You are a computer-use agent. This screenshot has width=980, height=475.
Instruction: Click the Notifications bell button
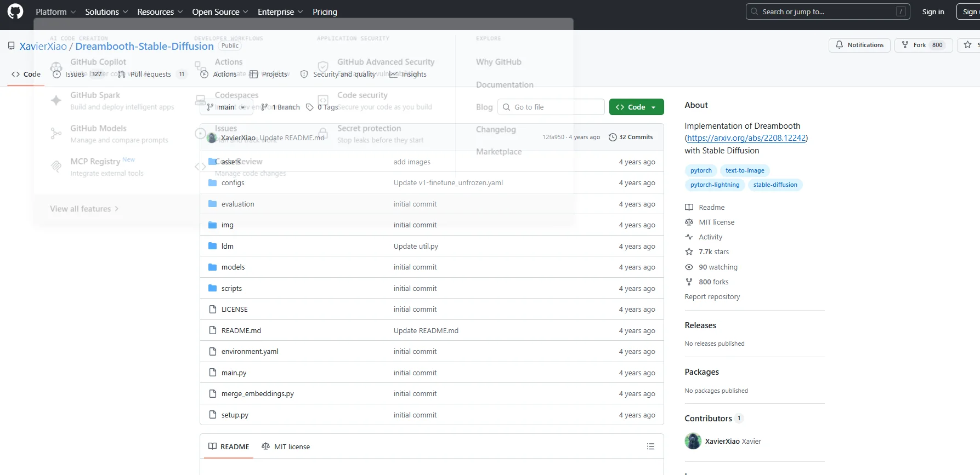click(859, 45)
